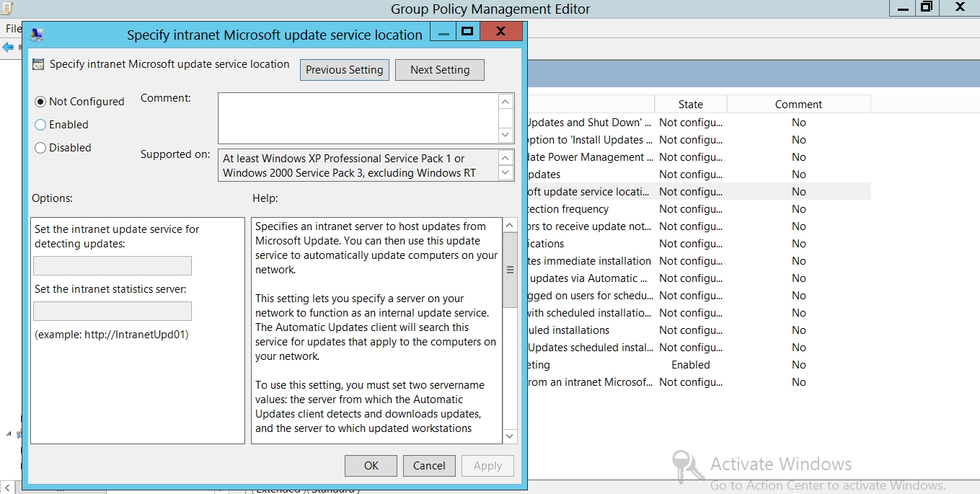
Task: Restore down the Group Policy Management Editor window
Action: click(x=927, y=7)
